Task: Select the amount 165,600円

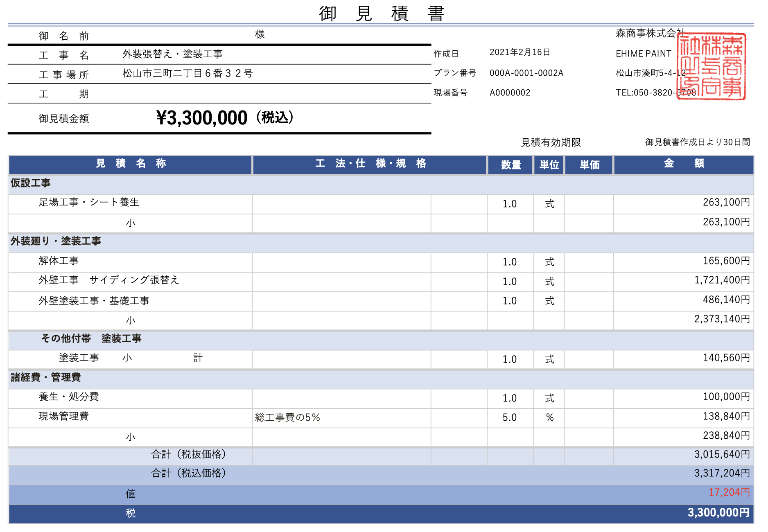Action: coord(726,261)
